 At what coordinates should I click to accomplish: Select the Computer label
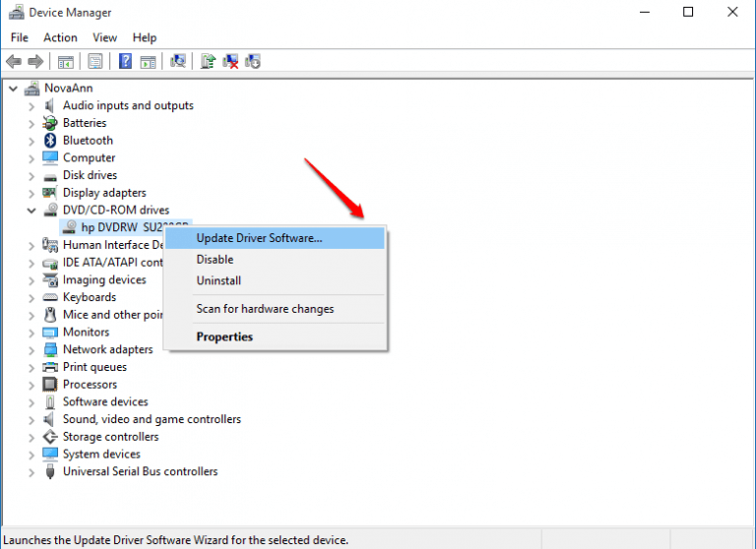(89, 157)
